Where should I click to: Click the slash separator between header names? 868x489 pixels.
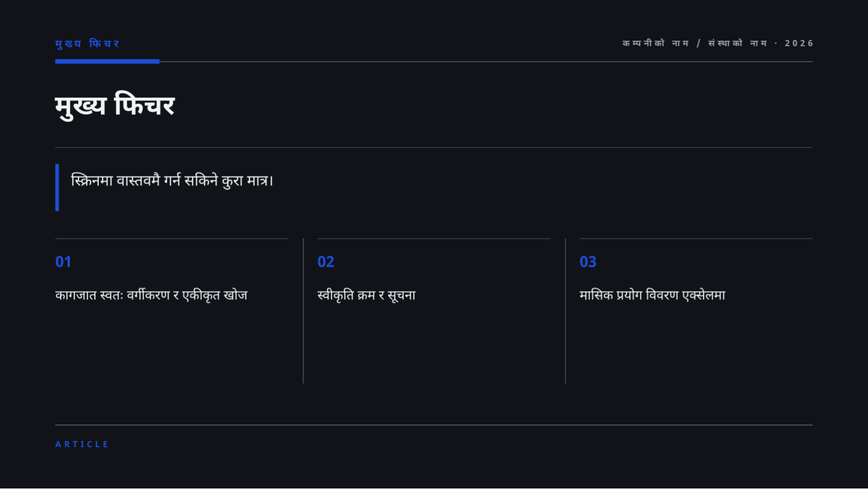(x=699, y=43)
